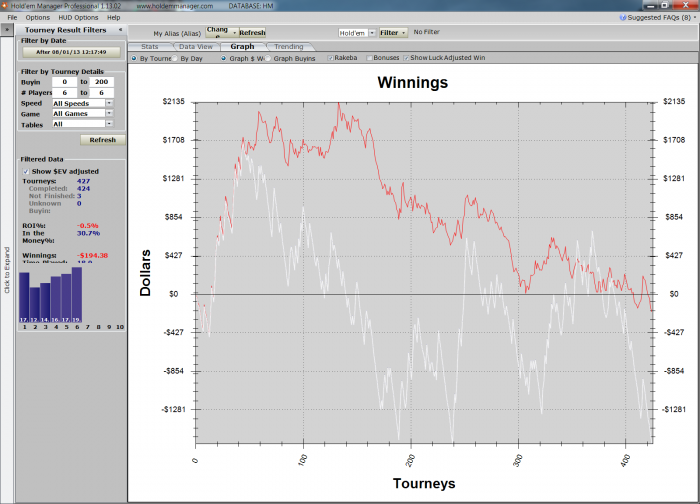
Task: Open the Help menu
Action: [113, 17]
